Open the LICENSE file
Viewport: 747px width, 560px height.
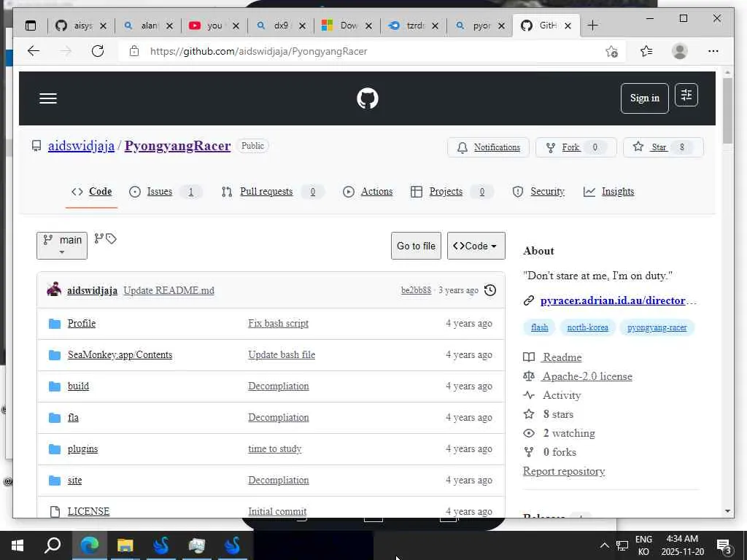(88, 511)
